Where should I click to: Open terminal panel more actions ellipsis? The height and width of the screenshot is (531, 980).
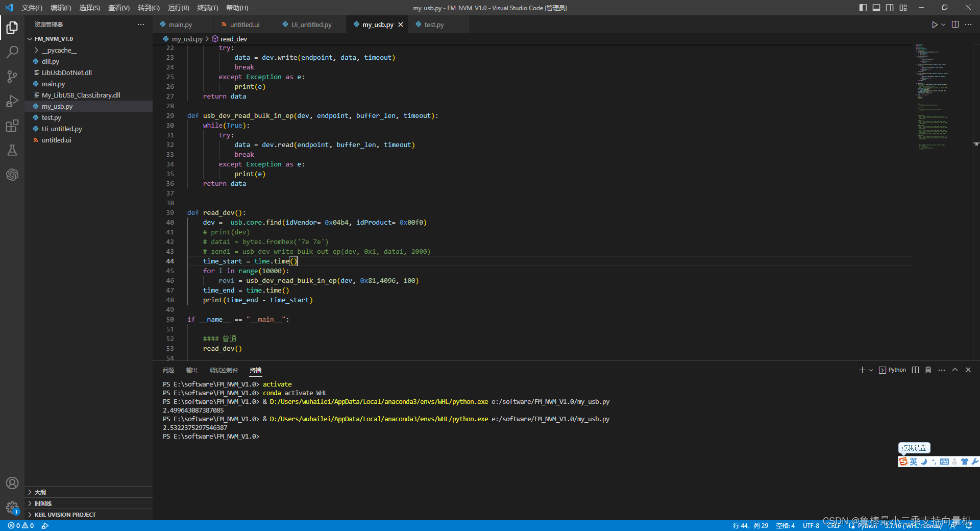(x=942, y=370)
